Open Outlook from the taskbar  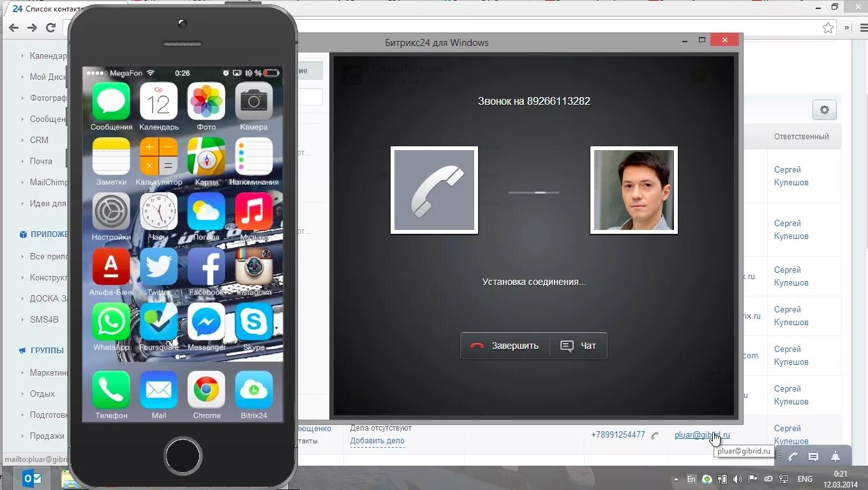click(32, 479)
